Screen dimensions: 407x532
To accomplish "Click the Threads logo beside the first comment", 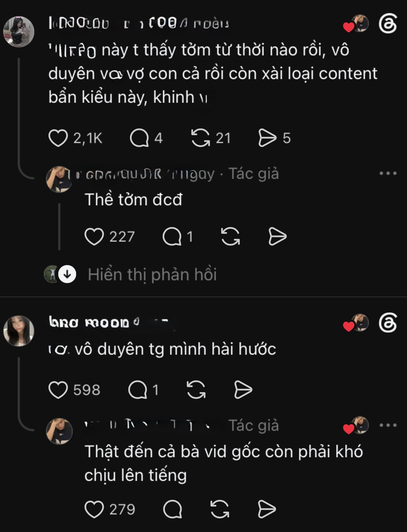I will pos(388,24).
